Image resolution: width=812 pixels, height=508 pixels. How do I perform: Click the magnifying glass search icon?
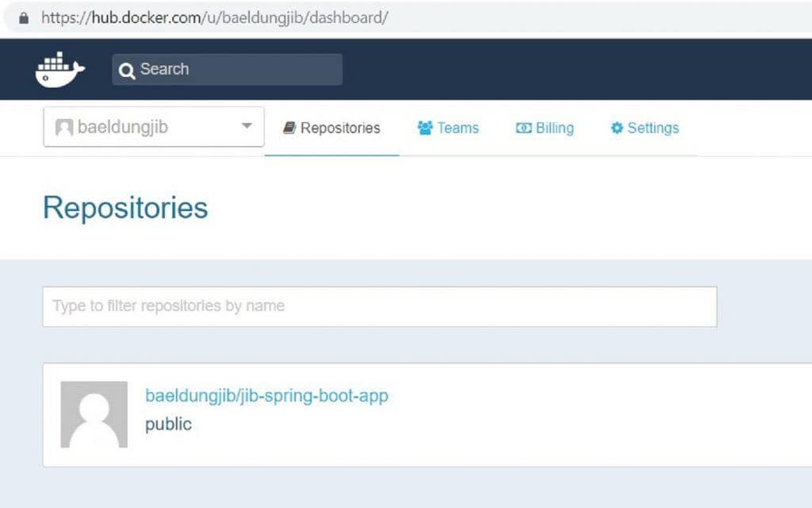click(127, 71)
